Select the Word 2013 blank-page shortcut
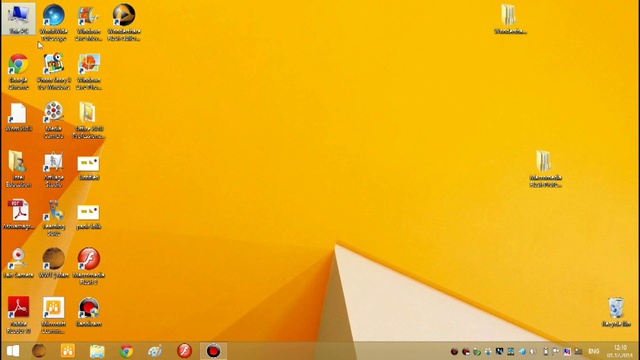 (18, 117)
